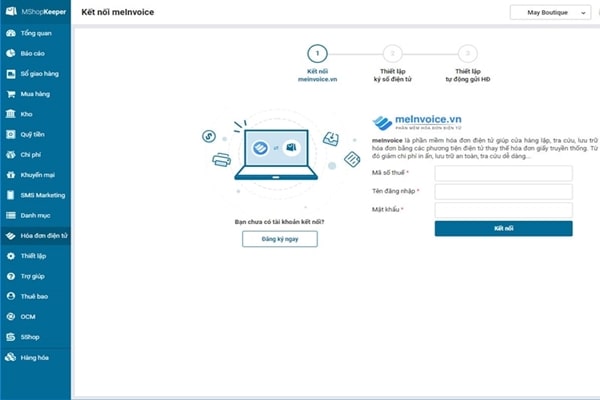Click the MShopKeeper logo icon

[x=11, y=11]
